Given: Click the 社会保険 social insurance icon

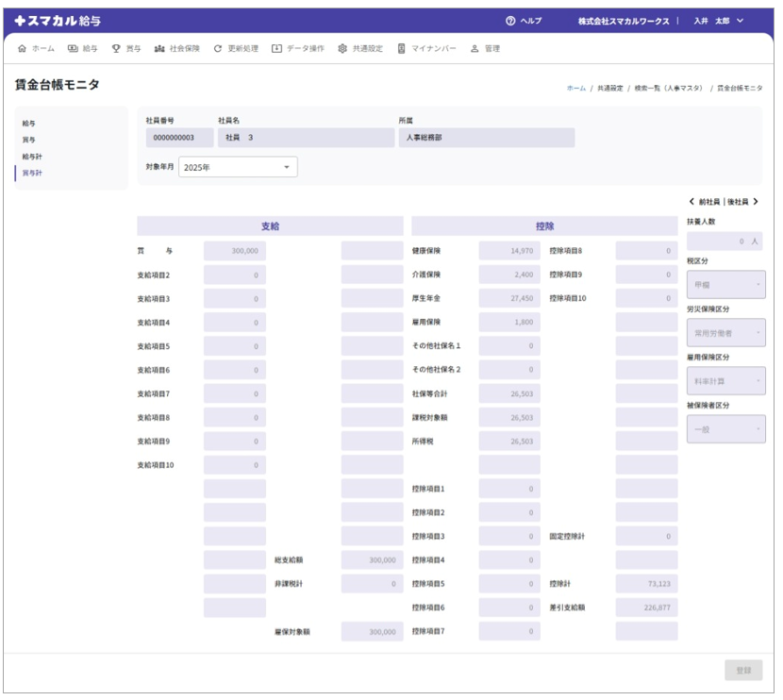Looking at the screenshot, I should pos(159,48).
